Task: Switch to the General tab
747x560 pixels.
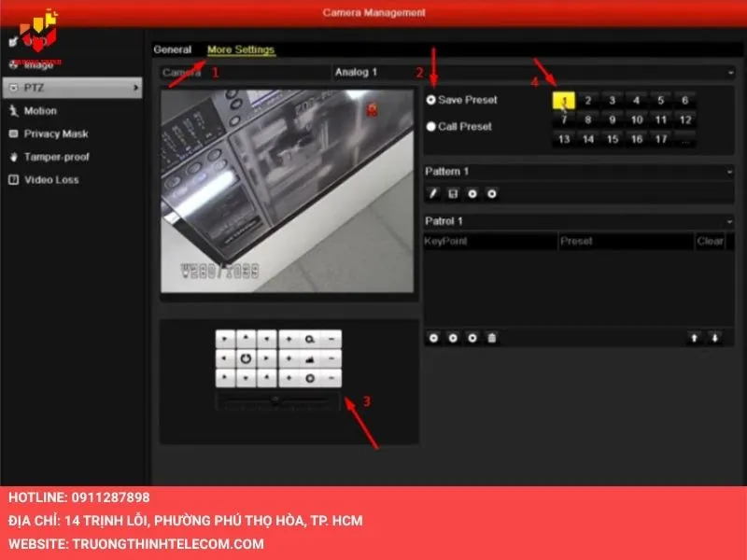Action: click(172, 49)
